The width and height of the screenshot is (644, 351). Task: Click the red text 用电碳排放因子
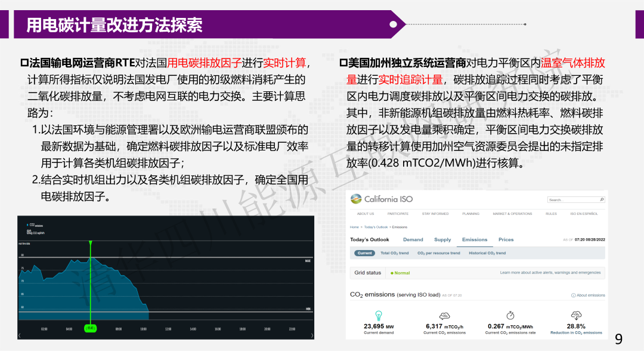click(x=204, y=63)
